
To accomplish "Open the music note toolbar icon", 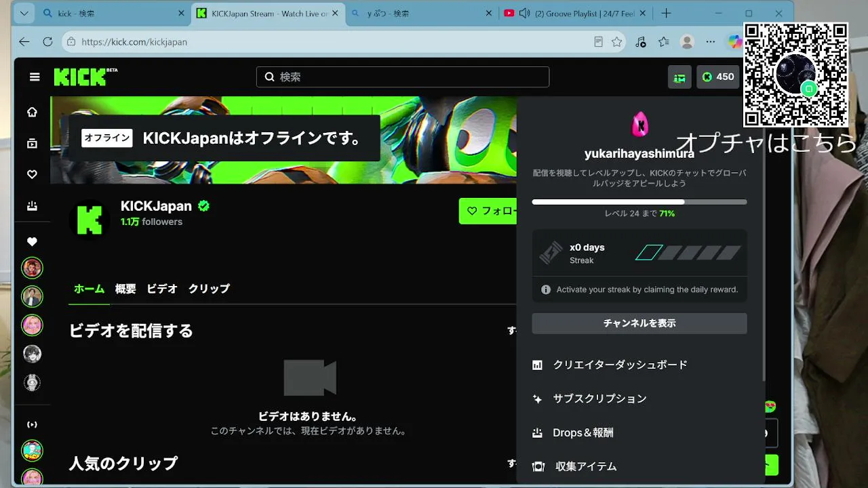I will pos(641,42).
